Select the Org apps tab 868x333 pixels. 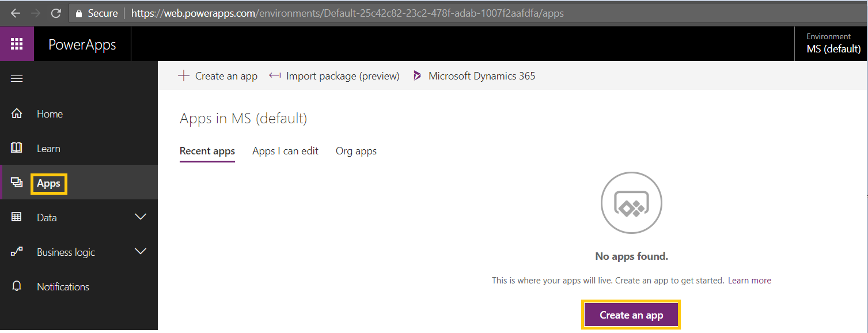pyautogui.click(x=356, y=150)
